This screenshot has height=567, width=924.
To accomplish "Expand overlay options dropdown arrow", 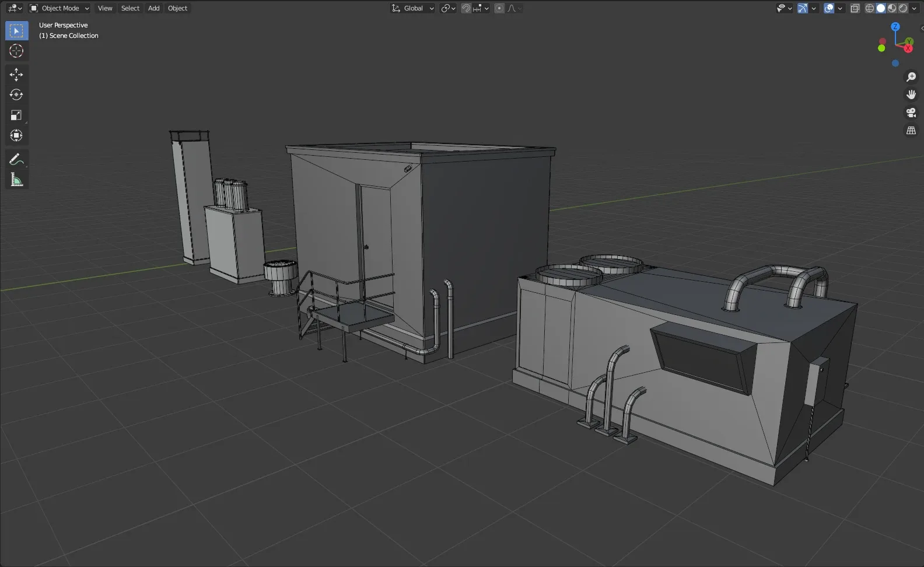I will [840, 8].
